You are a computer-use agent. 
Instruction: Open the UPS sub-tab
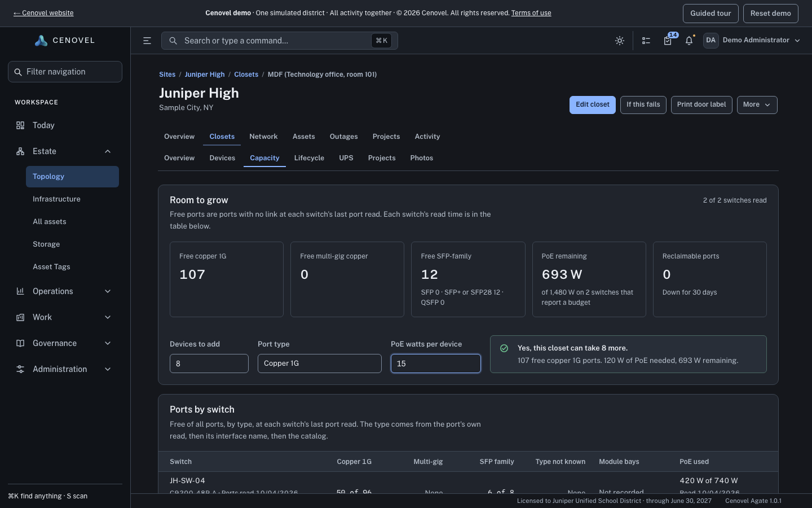point(346,158)
